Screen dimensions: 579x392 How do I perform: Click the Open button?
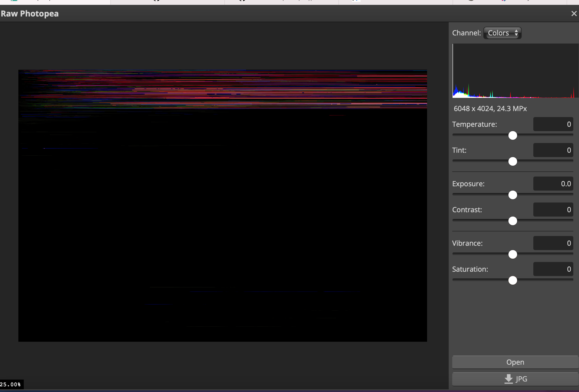(515, 362)
